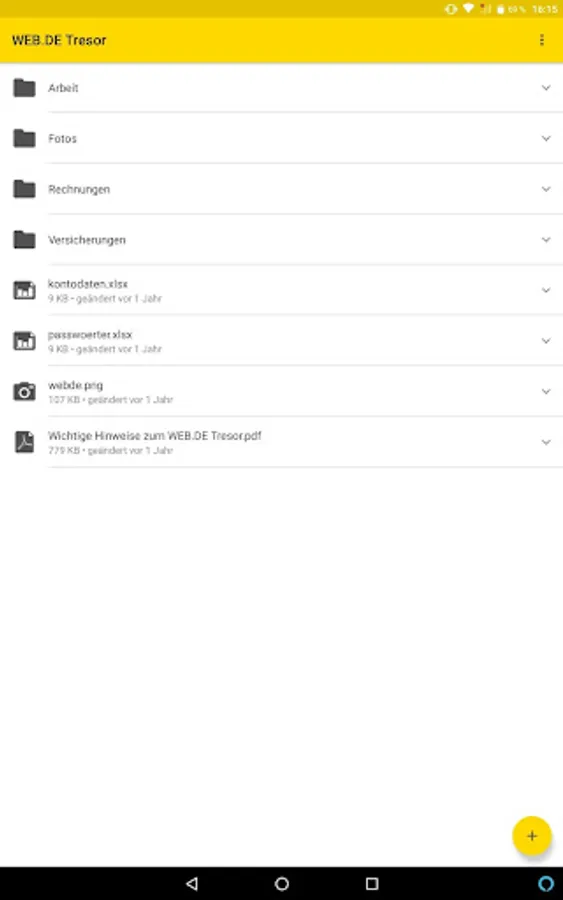The width and height of the screenshot is (563, 900).
Task: Click the kontodaten.xlsx spreadsheet icon
Action: tap(24, 290)
